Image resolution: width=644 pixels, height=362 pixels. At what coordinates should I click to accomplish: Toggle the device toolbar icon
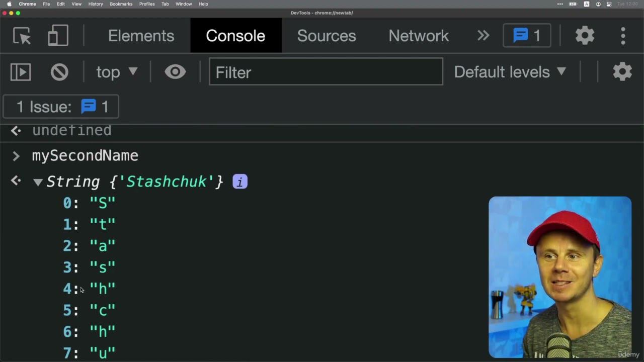(58, 36)
